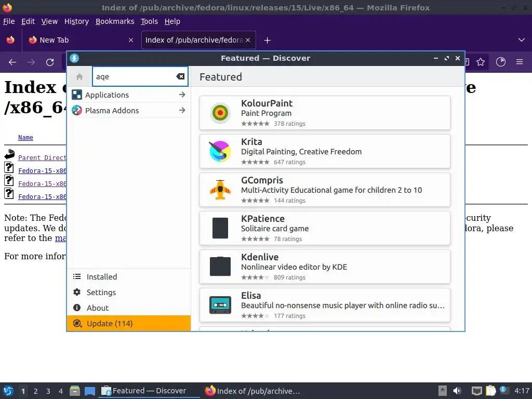The image size is (532, 399).
Task: Open the Firefox list all tabs dropdown
Action: pyautogui.click(x=522, y=40)
